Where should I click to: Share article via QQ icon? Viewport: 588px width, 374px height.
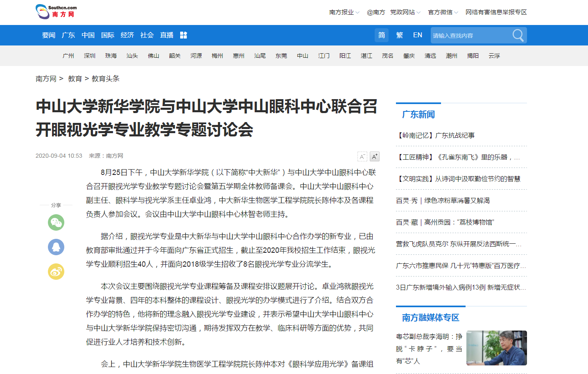[56, 247]
